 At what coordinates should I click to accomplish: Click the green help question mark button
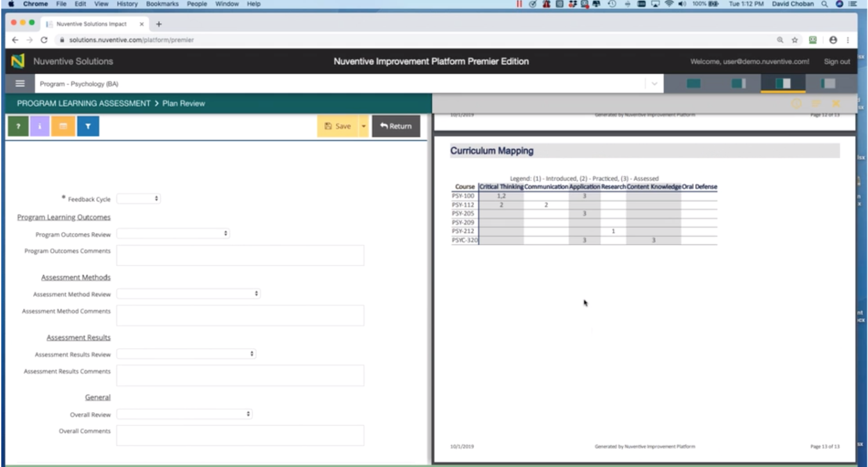coord(18,127)
